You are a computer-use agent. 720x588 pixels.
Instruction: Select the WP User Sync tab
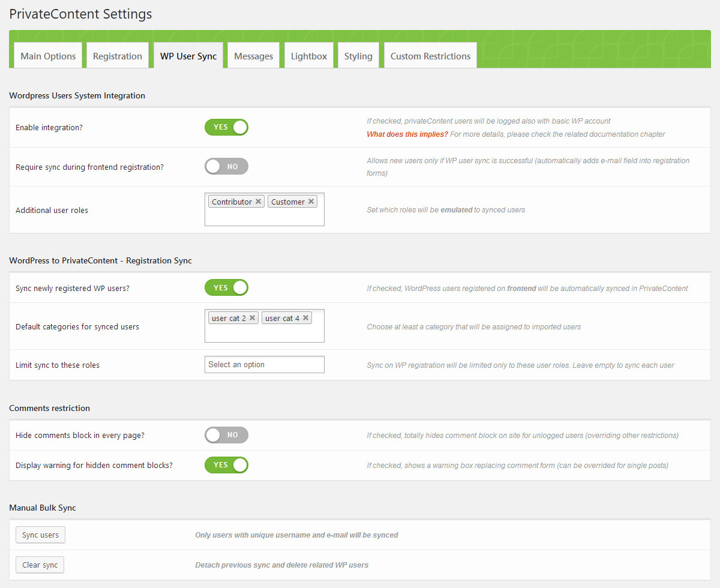pyautogui.click(x=188, y=56)
